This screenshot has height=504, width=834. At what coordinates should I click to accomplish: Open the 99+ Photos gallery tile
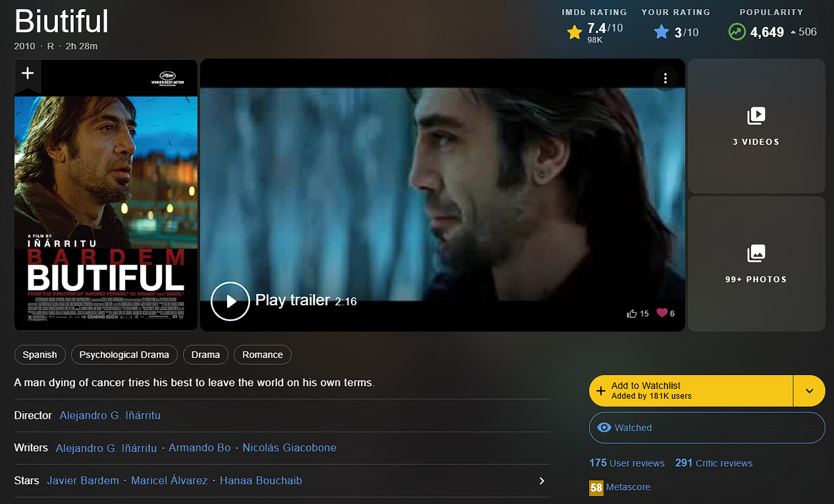756,264
